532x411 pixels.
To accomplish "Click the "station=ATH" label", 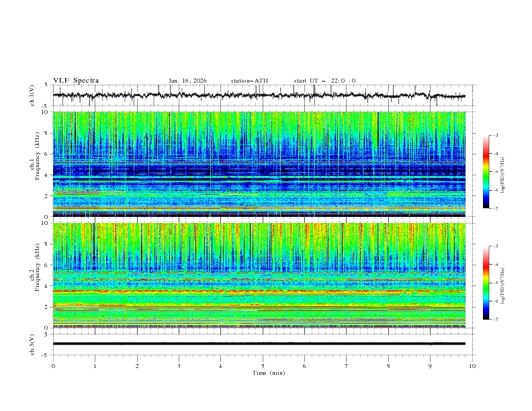I will 249,81.
